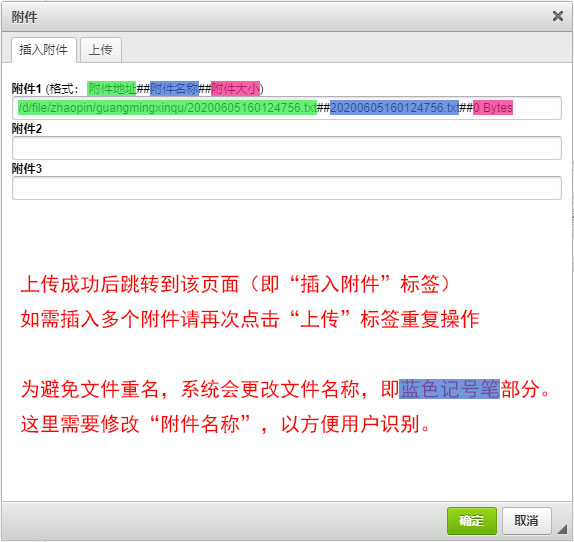Click the blue 附件名称 format legend

click(174, 89)
